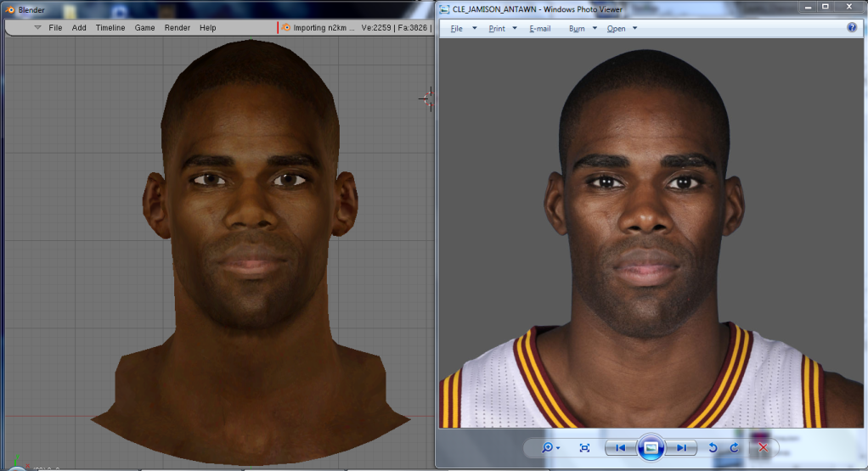Image resolution: width=868 pixels, height=471 pixels.
Task: Go to next photo
Action: click(x=681, y=448)
